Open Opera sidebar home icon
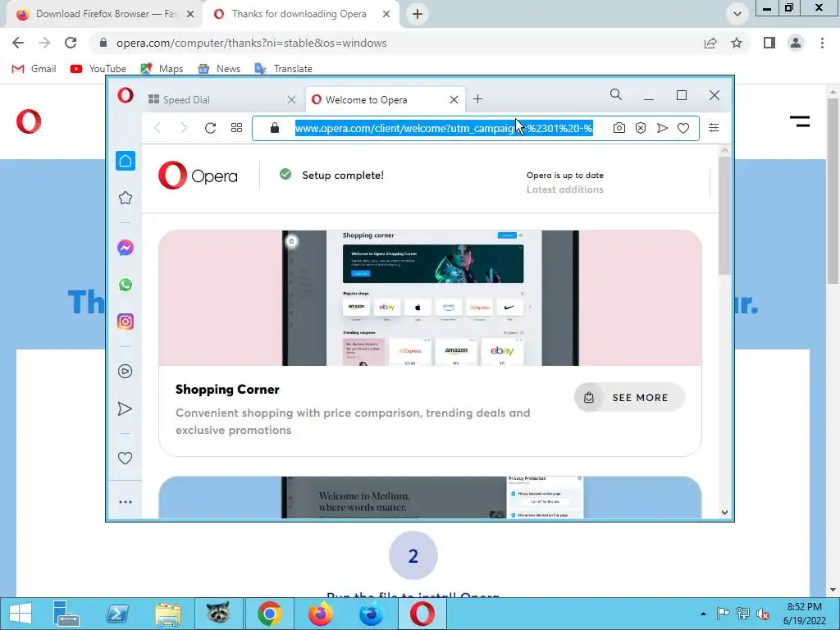 (126, 161)
